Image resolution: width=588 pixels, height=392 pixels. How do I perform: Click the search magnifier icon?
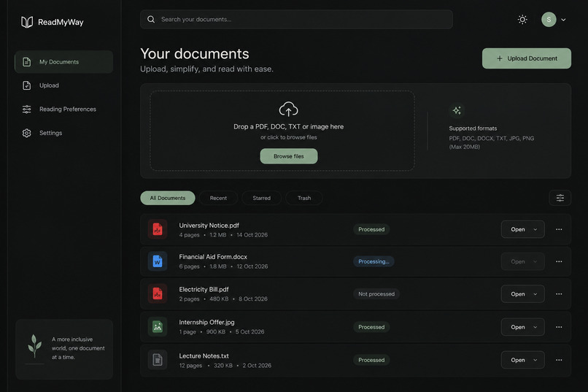pyautogui.click(x=151, y=19)
